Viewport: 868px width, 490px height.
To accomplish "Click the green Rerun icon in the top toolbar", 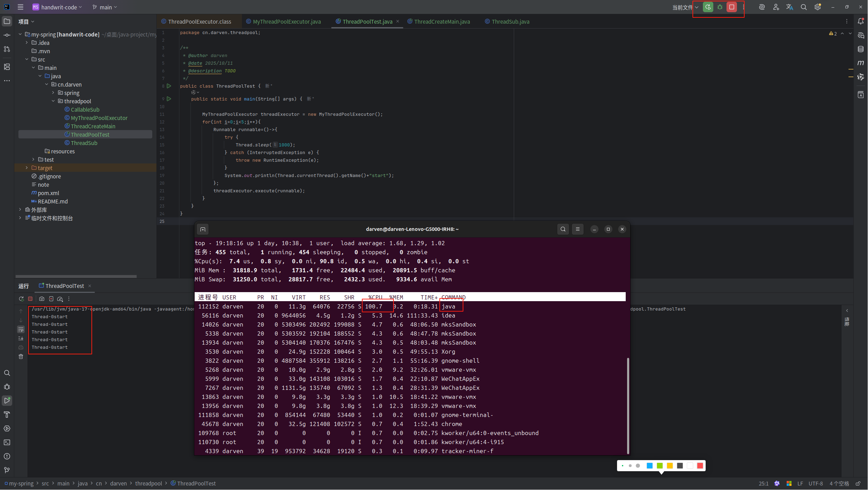I will point(708,7).
